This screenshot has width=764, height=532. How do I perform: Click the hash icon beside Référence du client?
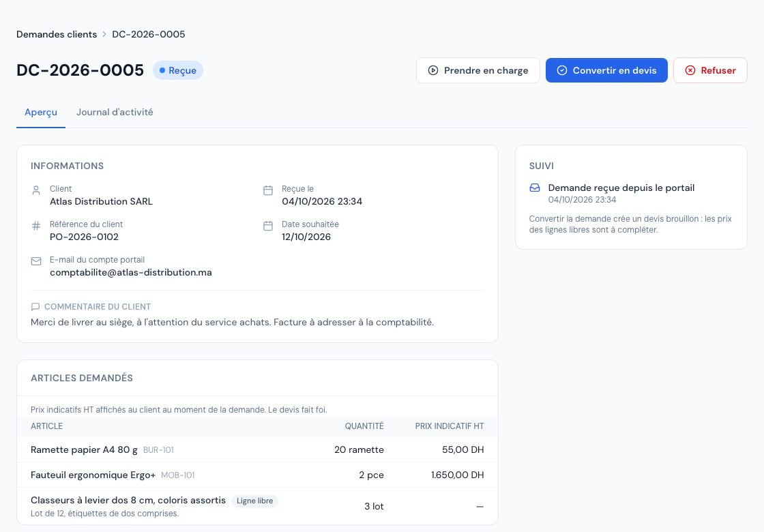[x=36, y=226]
